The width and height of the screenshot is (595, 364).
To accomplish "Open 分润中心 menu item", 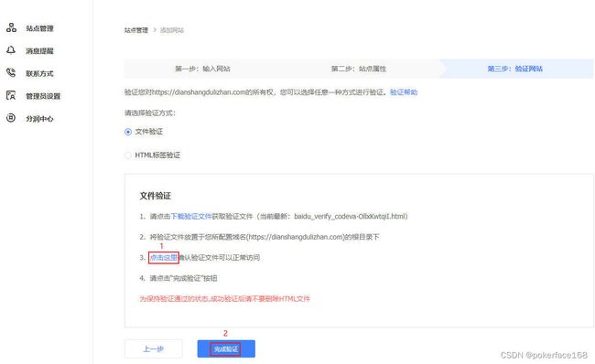I will 39,119.
